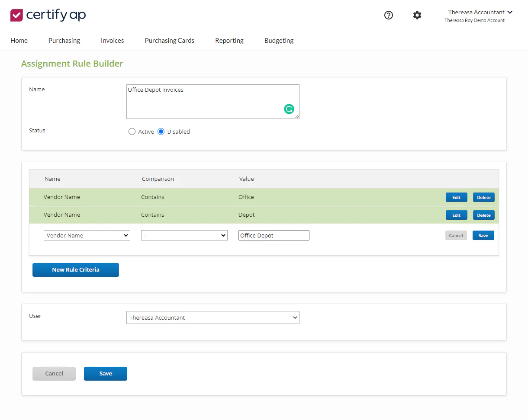Click the Certify AP logo
Viewport: 528px width, 420px height.
coord(48,15)
